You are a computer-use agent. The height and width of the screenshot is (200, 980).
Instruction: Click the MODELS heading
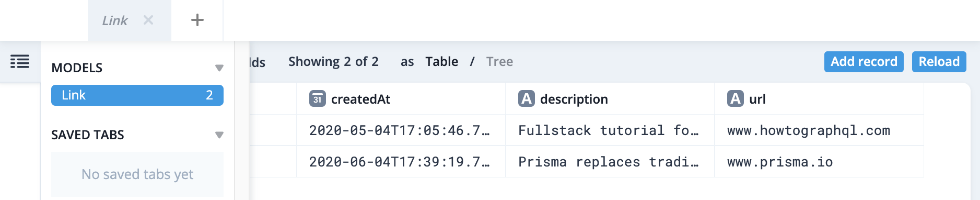point(77,68)
